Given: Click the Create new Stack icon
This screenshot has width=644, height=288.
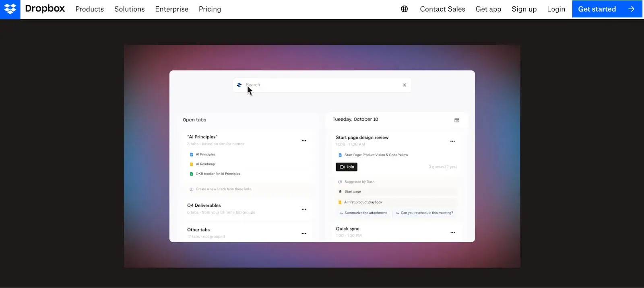Looking at the screenshot, I should (x=191, y=189).
